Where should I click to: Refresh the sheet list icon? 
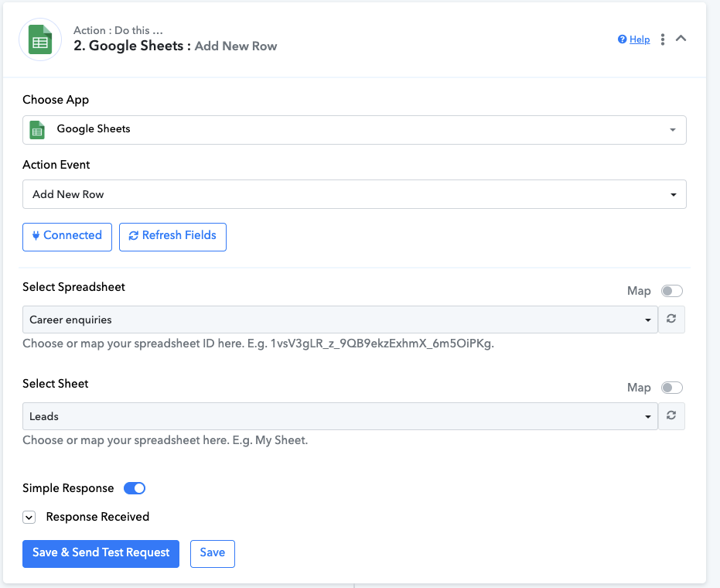click(x=671, y=415)
